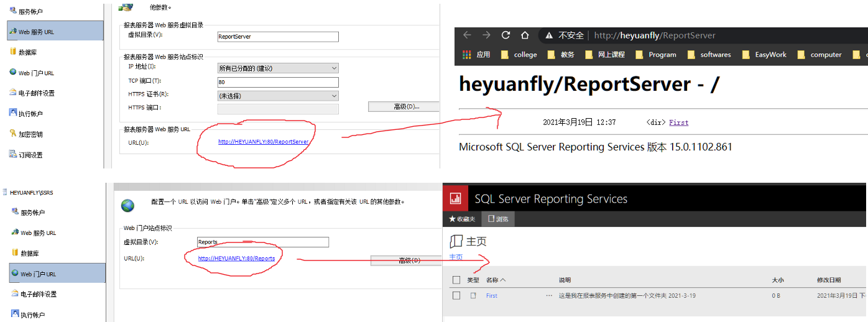Click the TCP 端口 field showing 80
868x322 pixels.
point(278,82)
